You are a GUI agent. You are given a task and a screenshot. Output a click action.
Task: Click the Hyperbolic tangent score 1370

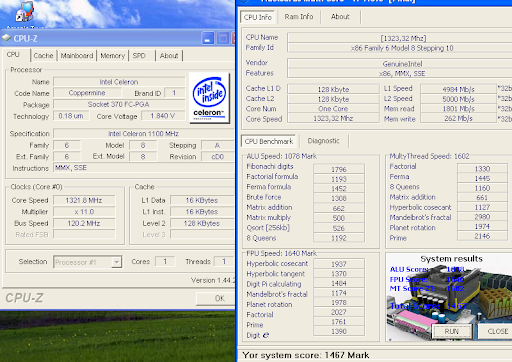pyautogui.click(x=339, y=274)
